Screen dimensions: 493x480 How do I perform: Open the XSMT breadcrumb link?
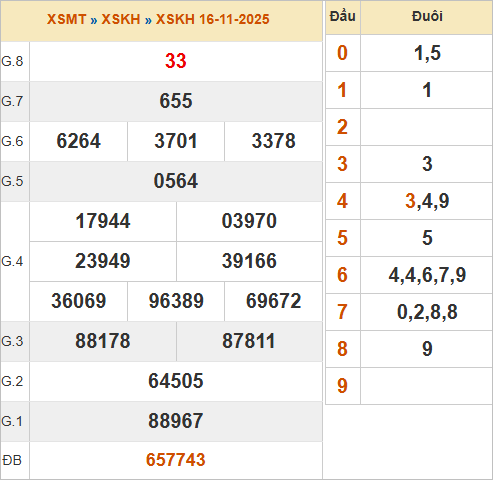tap(67, 19)
